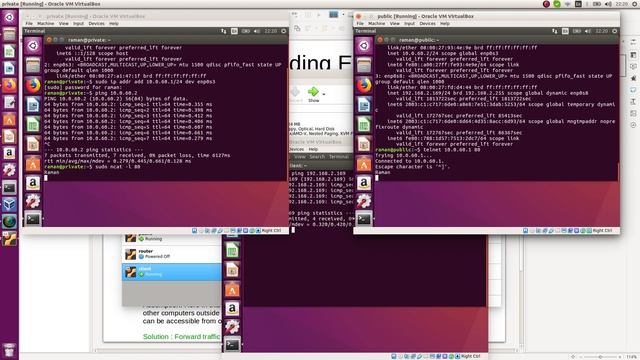Open Ubuntu Software in the client VM launcher

(x=232, y=289)
